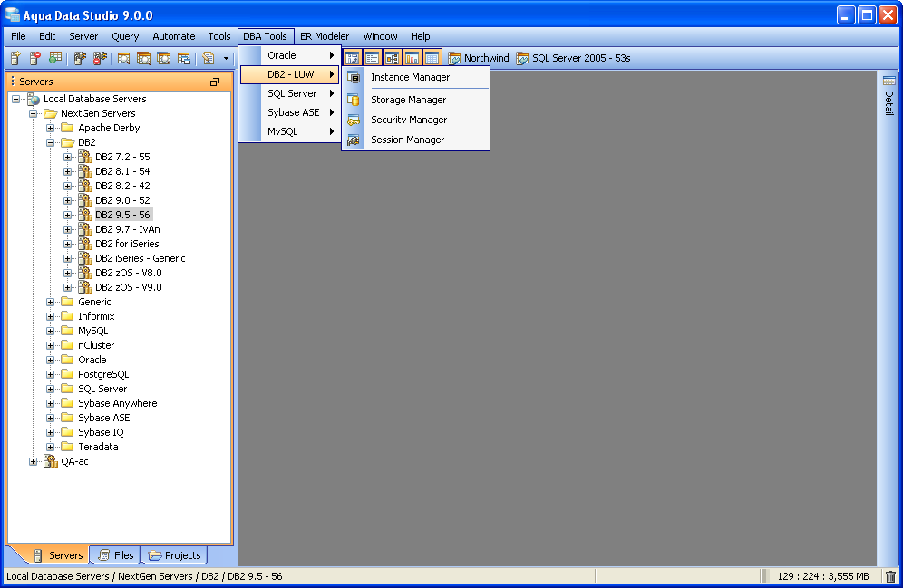Open the Sybase ASE submenu entry
903x588 pixels.
[290, 112]
